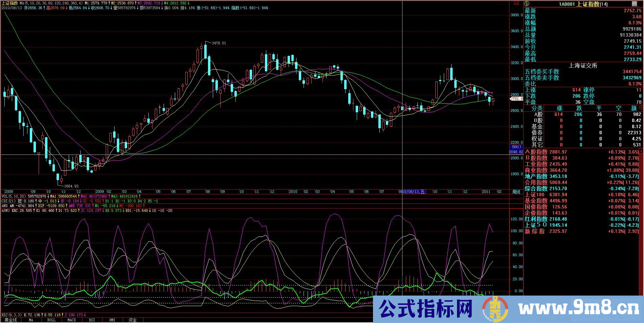
Task: Click the 2010/08/13 highlighted date marker
Action: [414, 192]
